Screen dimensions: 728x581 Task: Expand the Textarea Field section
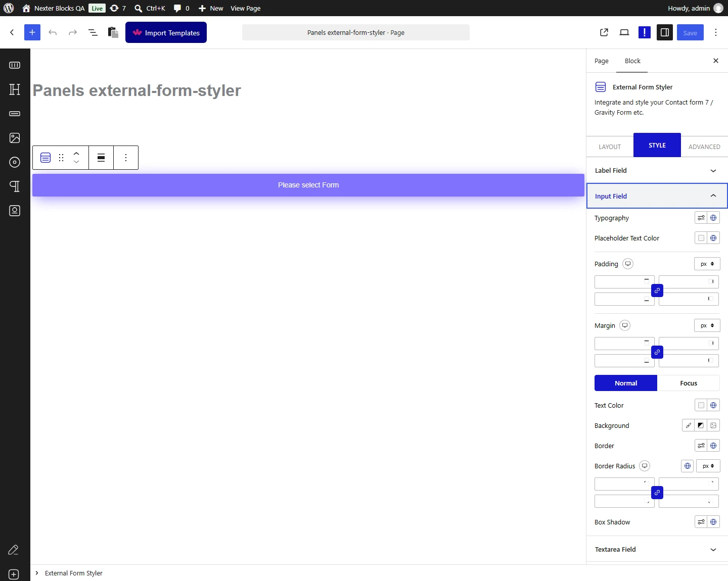(657, 550)
